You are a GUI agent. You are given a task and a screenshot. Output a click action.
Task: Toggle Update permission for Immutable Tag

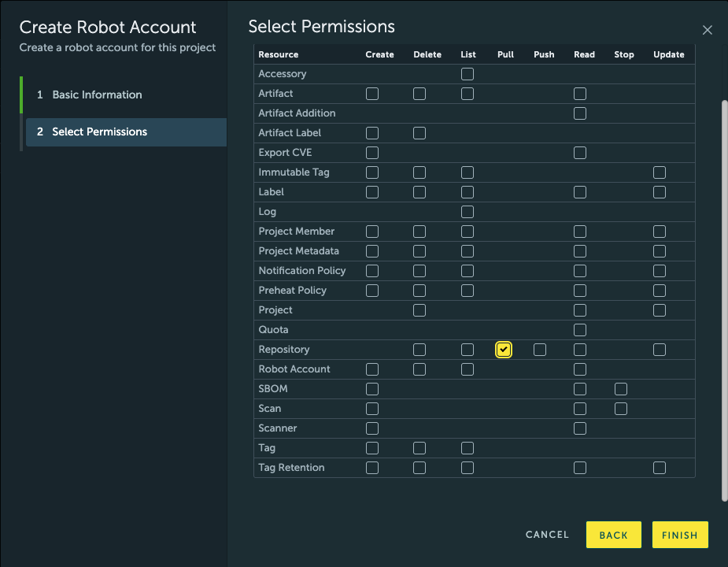pos(659,172)
